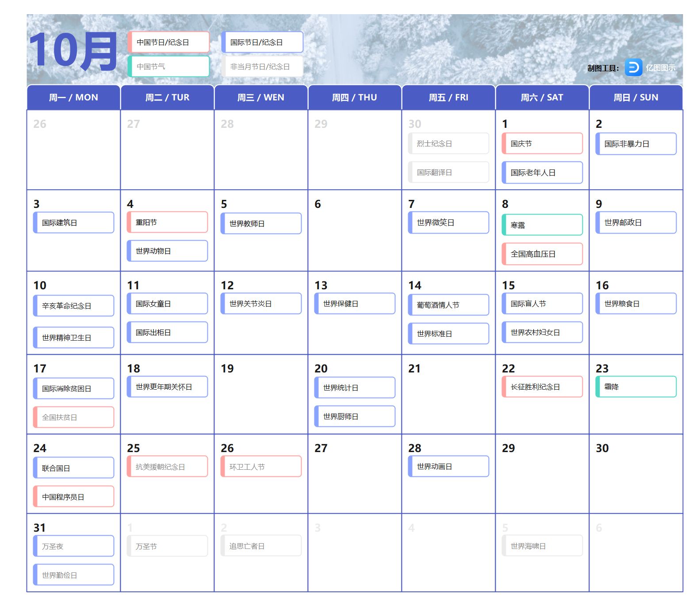Image resolution: width=700 pixels, height=606 pixels.
Task: Click the 中国节气 legend tag
Action: tap(168, 67)
